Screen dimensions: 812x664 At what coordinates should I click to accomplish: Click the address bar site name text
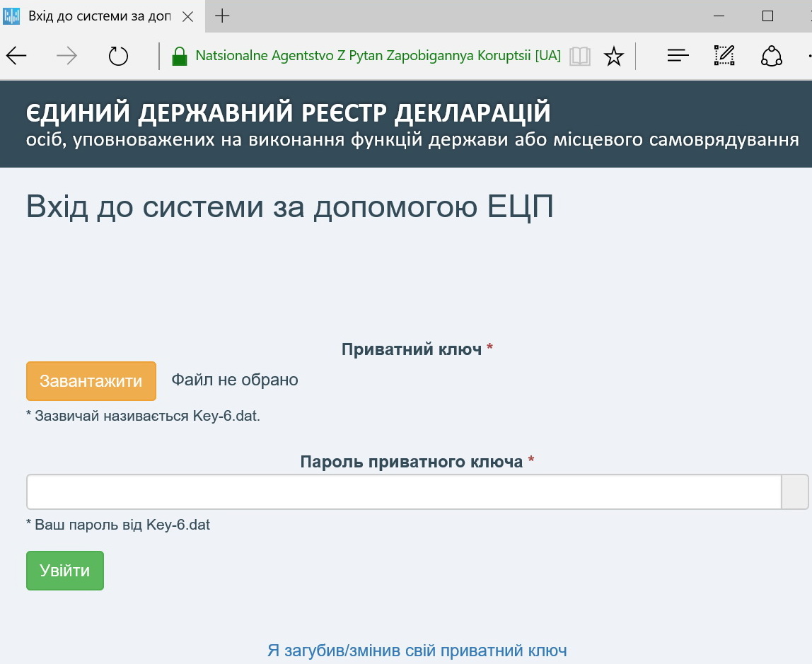point(378,56)
